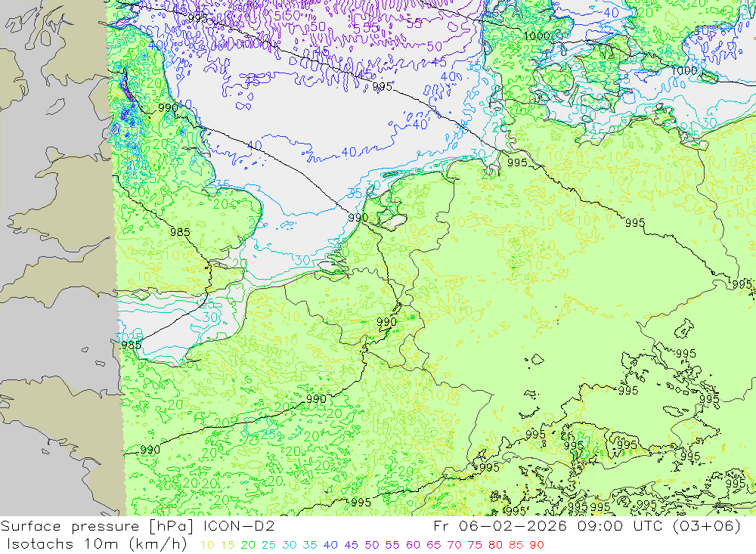Select the '90' isotach legend value
756x554 pixels.
(537, 545)
